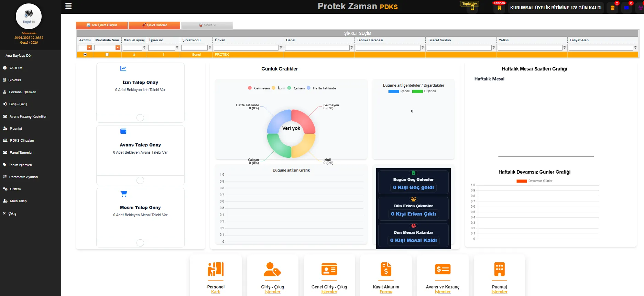Open the Müdahale Sınır filter dropdown
This screenshot has height=296, width=644.
118,48
